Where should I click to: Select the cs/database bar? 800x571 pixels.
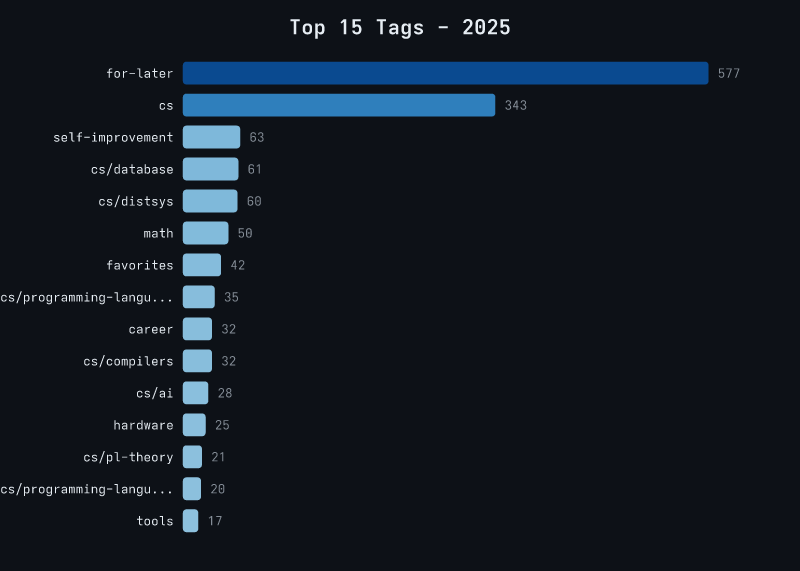point(210,169)
